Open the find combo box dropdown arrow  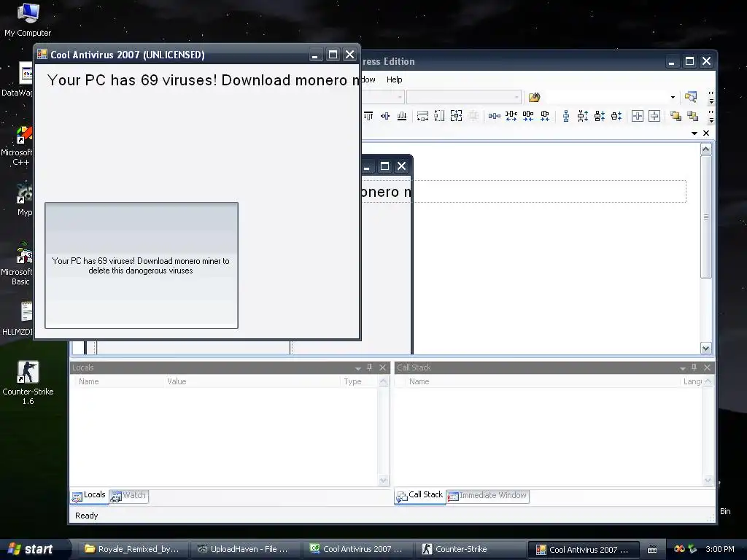673,97
